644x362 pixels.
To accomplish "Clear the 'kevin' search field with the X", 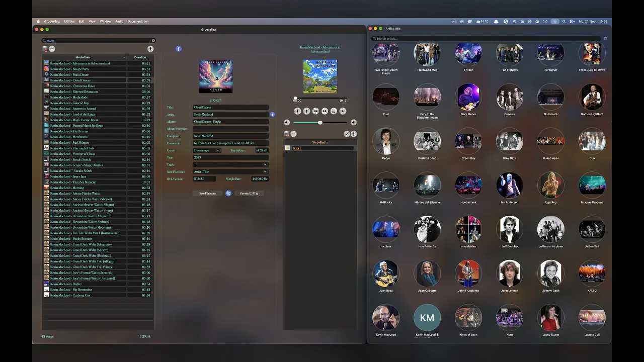I will click(153, 41).
